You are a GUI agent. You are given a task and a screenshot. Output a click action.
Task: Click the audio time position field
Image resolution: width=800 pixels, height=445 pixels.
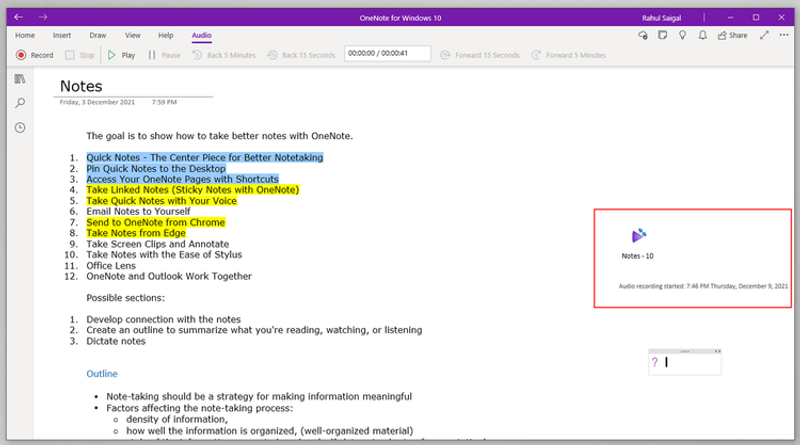point(387,54)
